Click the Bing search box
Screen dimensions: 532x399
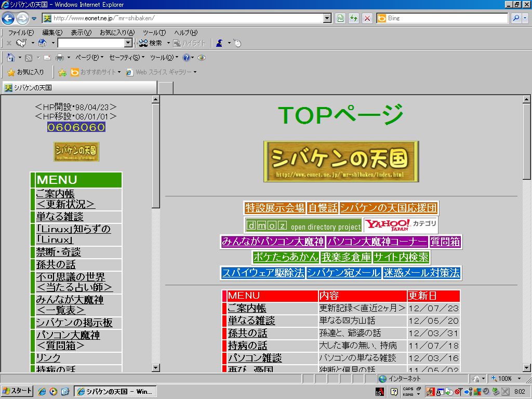442,18
